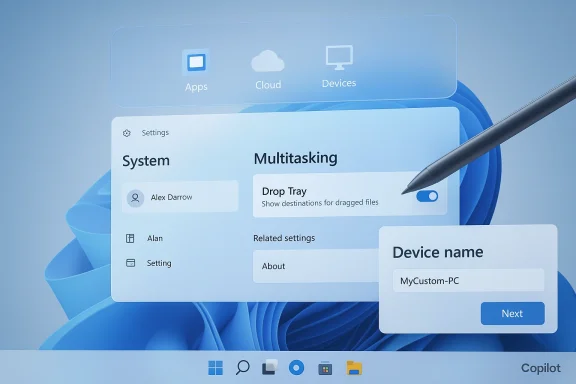Viewport: 576px width, 384px height.
Task: Click the Related settings label
Action: click(x=284, y=238)
